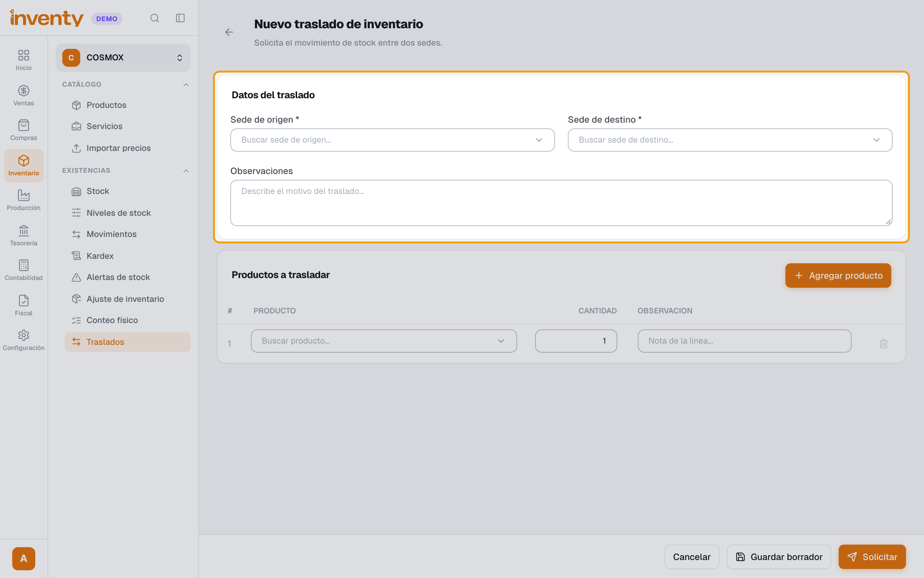
Task: Go back with the left arrow
Action: (229, 32)
